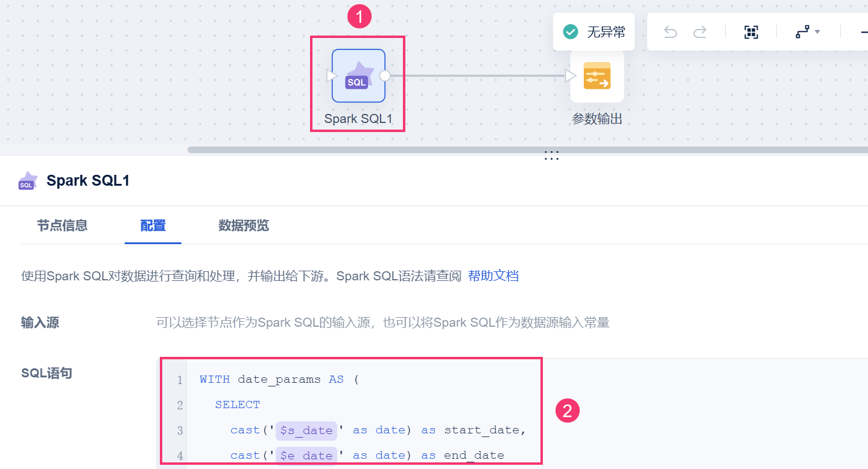
Task: Click the undo arrow in canvas toolbar
Action: pyautogui.click(x=670, y=32)
